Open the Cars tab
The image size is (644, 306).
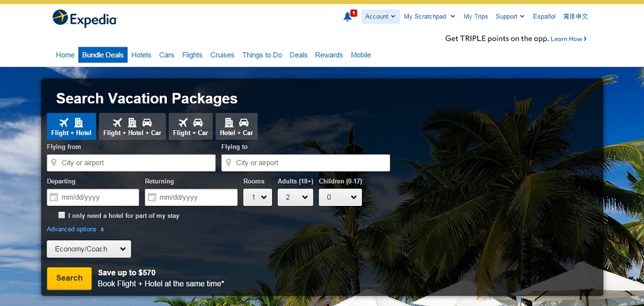pos(167,55)
